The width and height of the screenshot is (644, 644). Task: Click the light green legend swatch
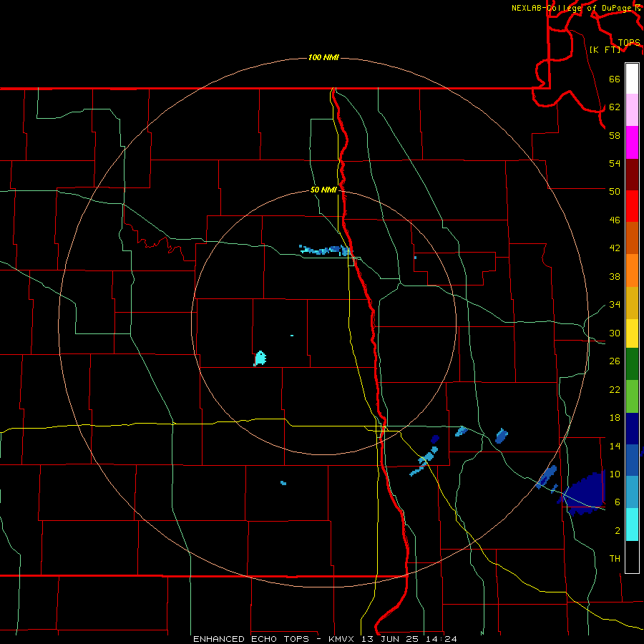[x=632, y=396]
